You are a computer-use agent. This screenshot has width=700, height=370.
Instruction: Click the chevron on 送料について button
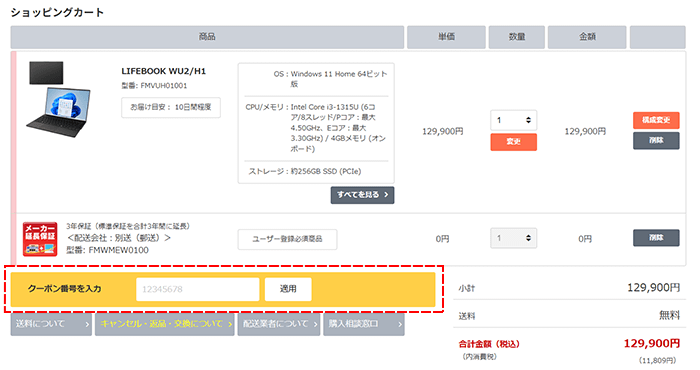(x=87, y=324)
